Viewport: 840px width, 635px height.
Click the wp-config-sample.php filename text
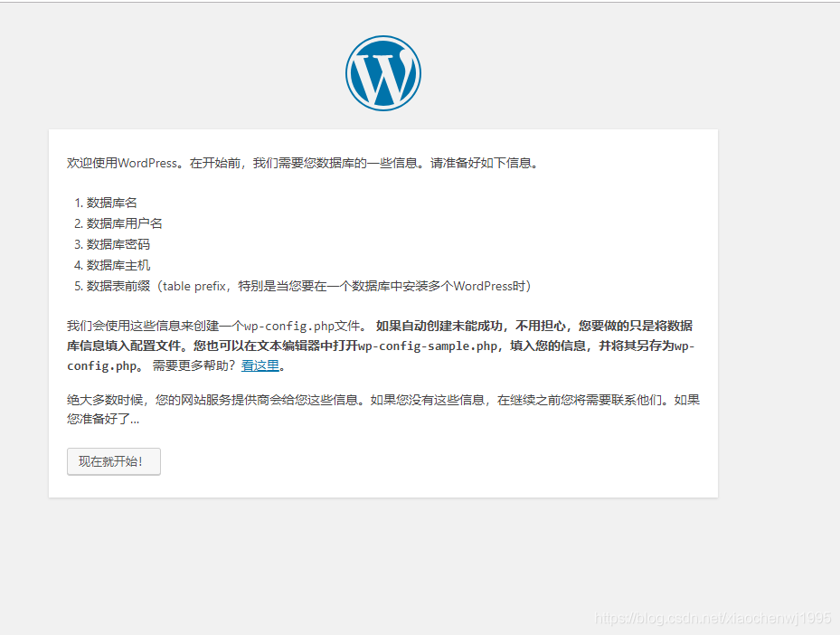[x=428, y=346]
